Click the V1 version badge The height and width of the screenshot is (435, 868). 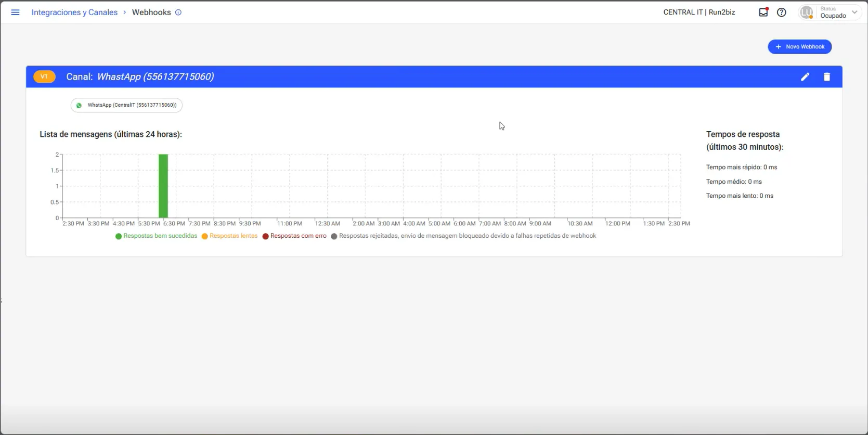click(44, 76)
